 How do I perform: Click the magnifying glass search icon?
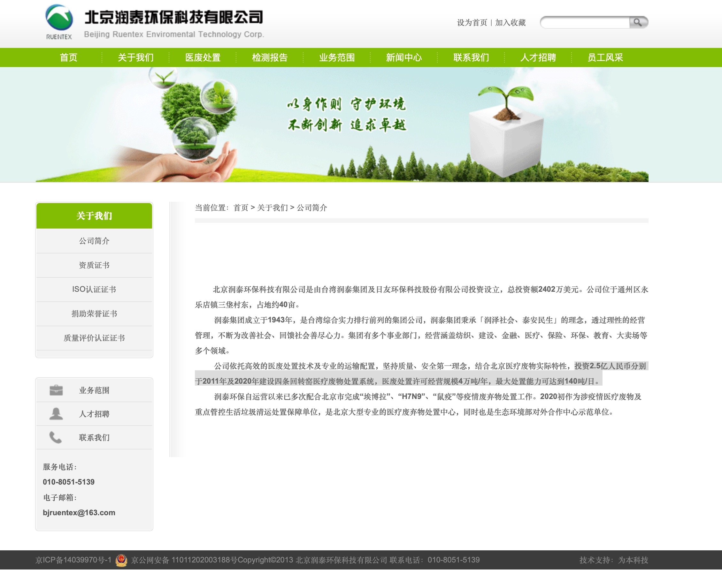pos(638,22)
